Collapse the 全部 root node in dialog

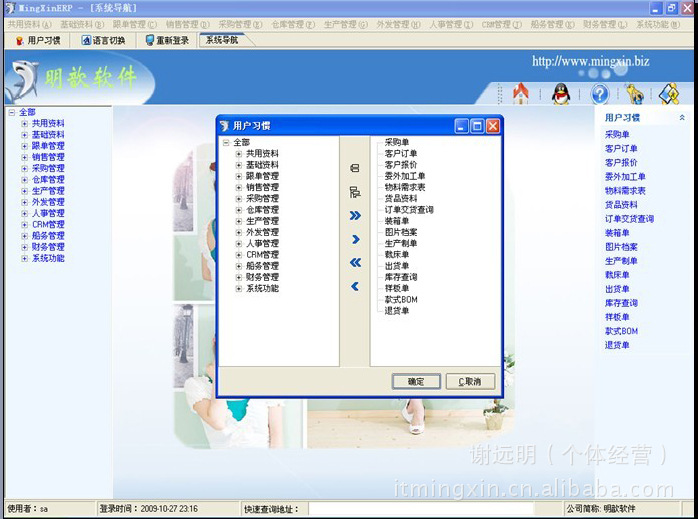coord(226,142)
